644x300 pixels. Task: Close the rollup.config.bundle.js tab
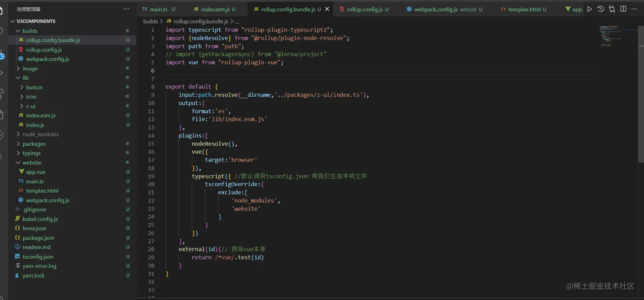pyautogui.click(x=327, y=9)
